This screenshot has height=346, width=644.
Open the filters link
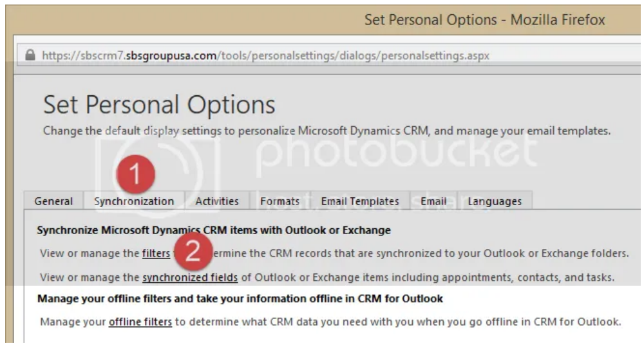coord(156,253)
